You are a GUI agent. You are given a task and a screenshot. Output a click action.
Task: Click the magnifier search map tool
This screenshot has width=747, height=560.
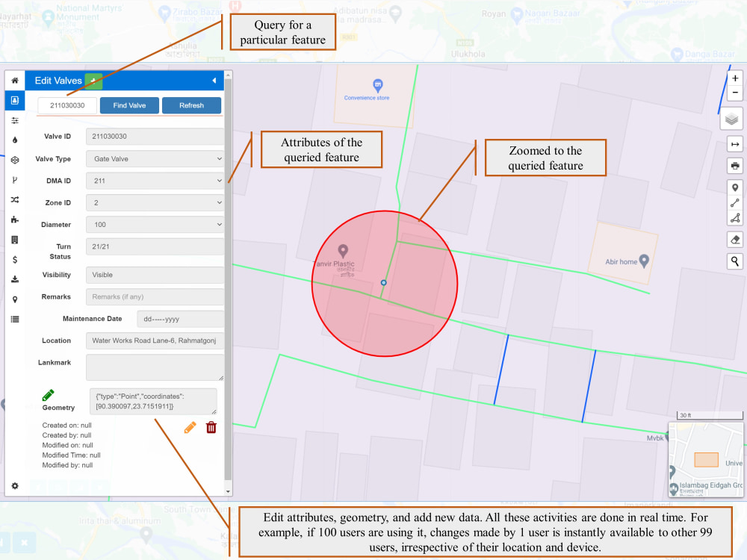click(735, 261)
